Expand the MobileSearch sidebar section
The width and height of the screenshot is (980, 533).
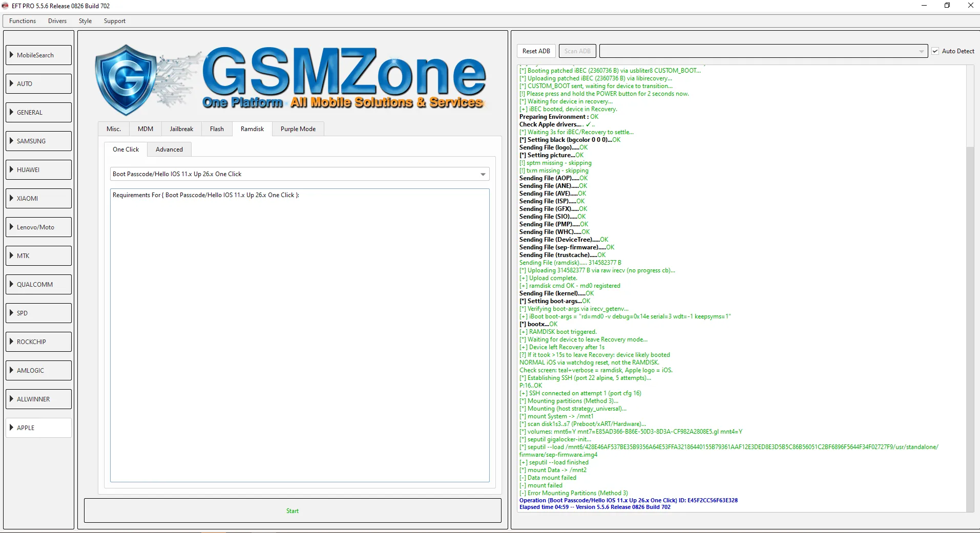[39, 55]
